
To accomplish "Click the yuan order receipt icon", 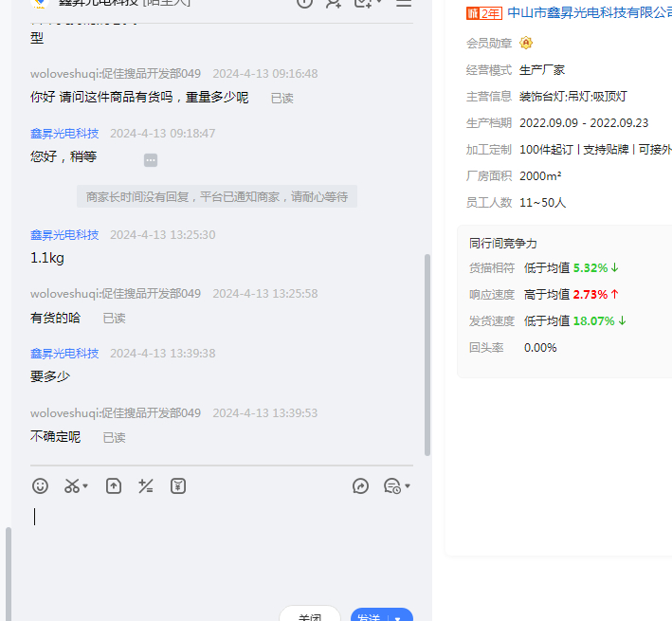I will (x=178, y=486).
